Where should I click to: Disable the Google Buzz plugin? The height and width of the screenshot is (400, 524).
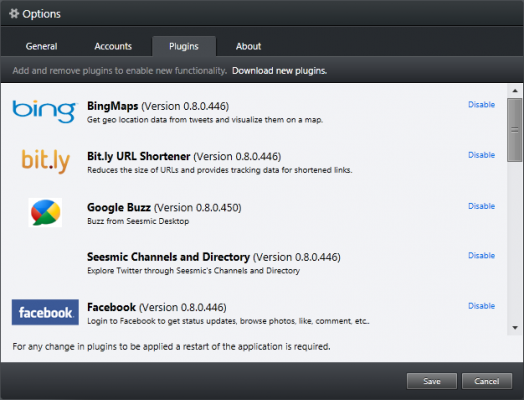pyautogui.click(x=481, y=206)
